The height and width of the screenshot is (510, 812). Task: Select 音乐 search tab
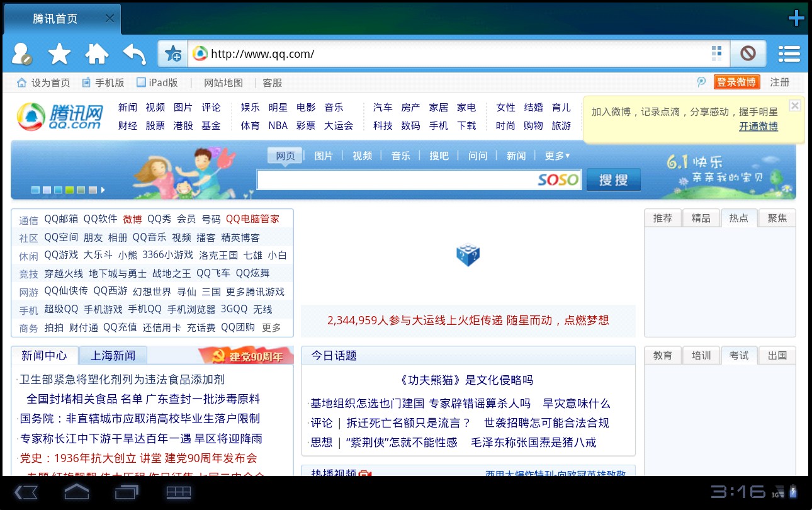[x=401, y=156]
